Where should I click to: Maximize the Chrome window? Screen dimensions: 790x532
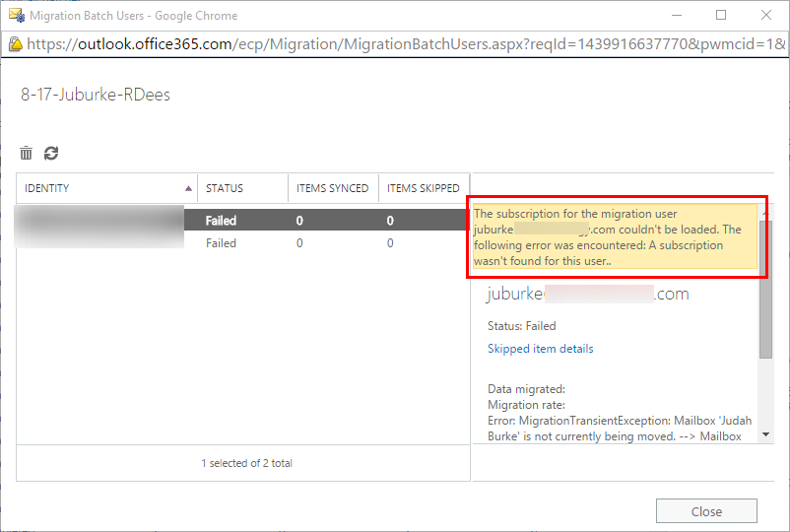721,15
